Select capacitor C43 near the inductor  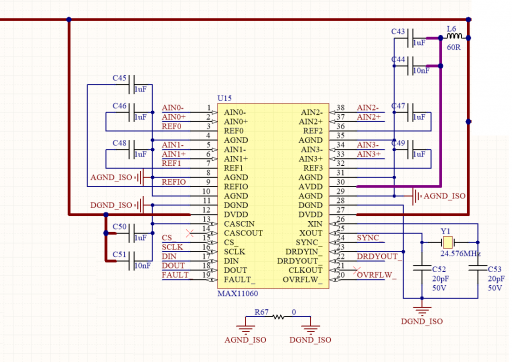coord(410,38)
